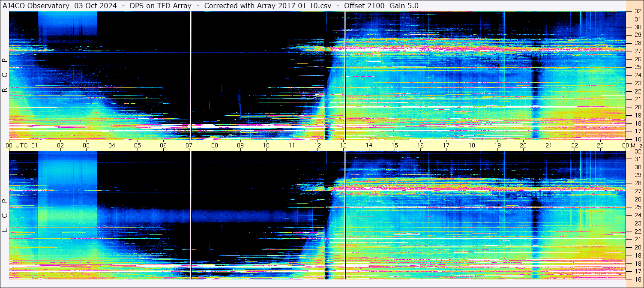
Task: Select the 22 hour mark on UTC axis
Action: point(575,145)
